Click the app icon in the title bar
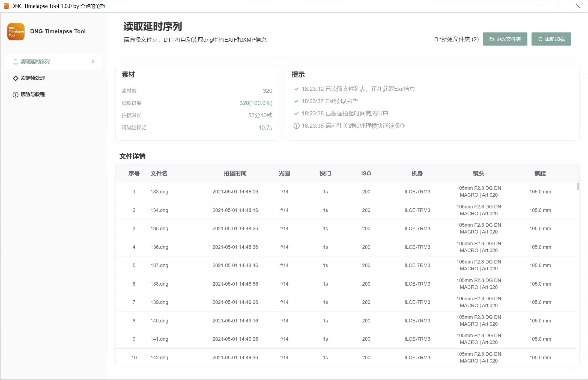The width and height of the screenshot is (588, 380). tap(6, 6)
